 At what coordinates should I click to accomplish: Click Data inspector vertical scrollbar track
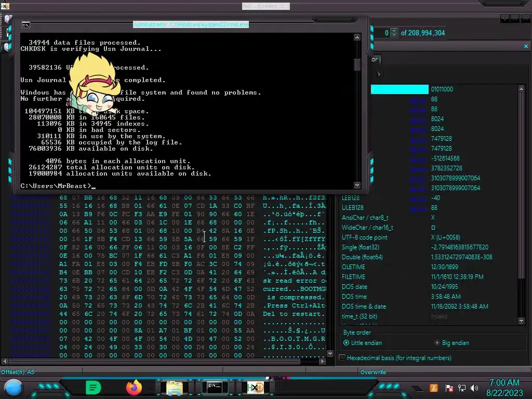click(521, 297)
